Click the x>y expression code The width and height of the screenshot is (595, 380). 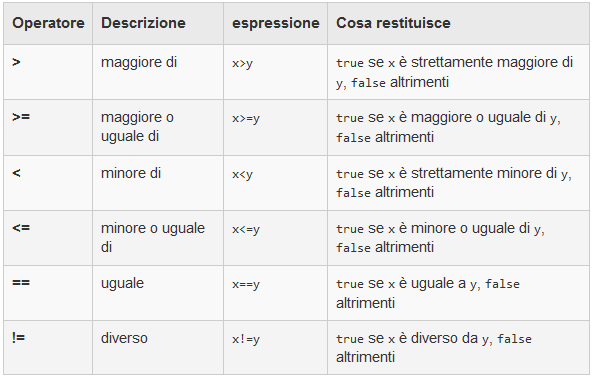pos(242,63)
